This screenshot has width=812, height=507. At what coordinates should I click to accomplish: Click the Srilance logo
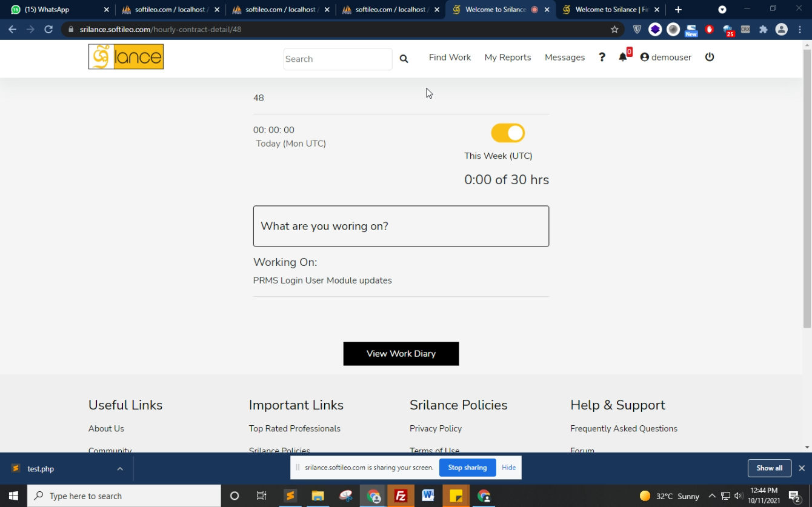coord(126,57)
